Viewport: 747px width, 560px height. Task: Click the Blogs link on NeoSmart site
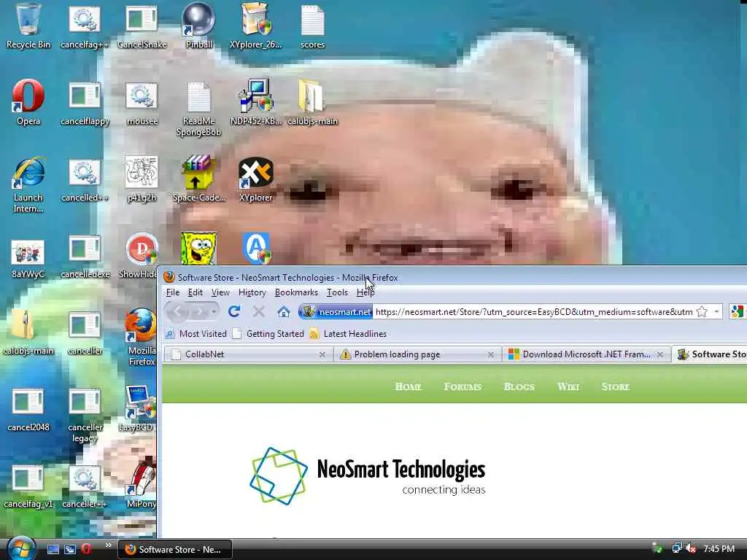tap(519, 386)
